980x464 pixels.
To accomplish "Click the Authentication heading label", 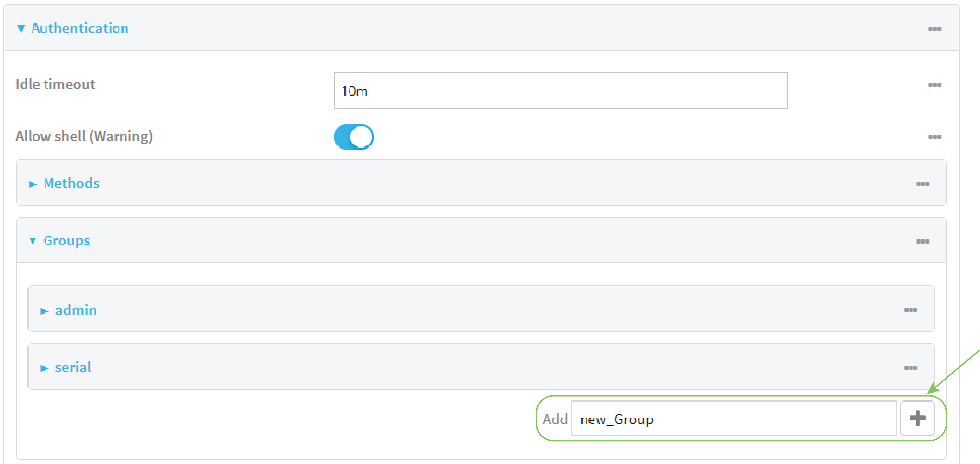I will pos(80,28).
